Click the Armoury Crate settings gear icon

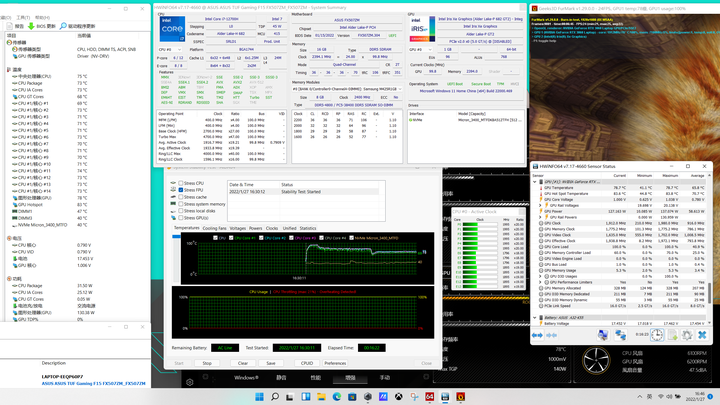[190, 382]
